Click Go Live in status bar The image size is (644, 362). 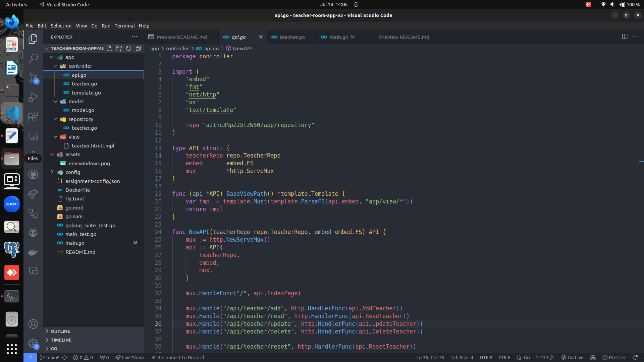(572, 358)
